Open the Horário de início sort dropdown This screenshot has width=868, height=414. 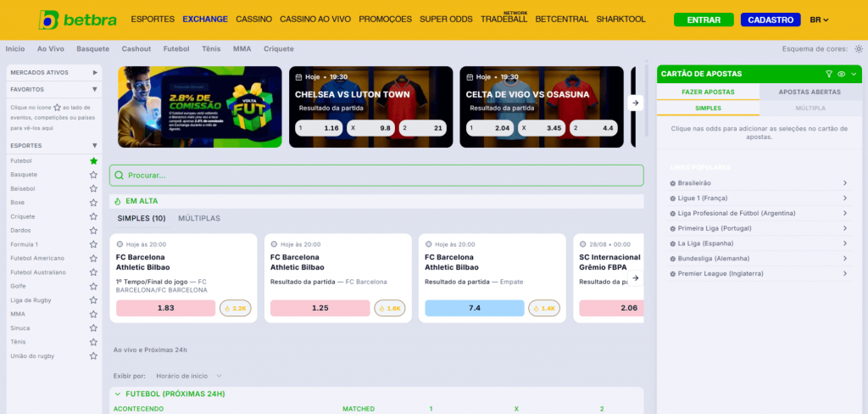click(x=189, y=376)
